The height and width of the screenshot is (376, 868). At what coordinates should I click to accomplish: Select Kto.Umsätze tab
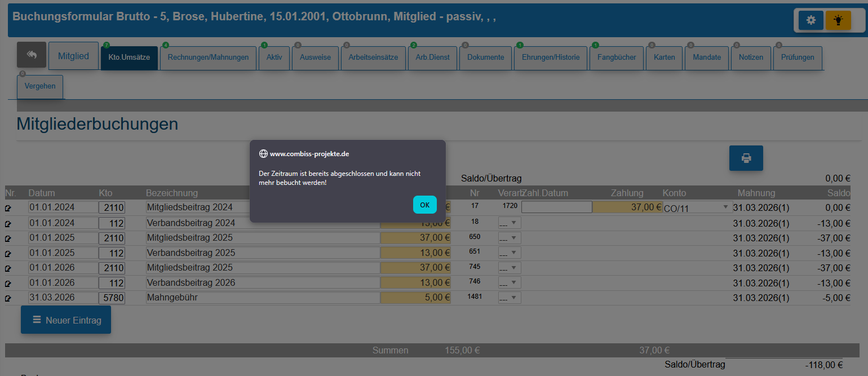point(129,57)
